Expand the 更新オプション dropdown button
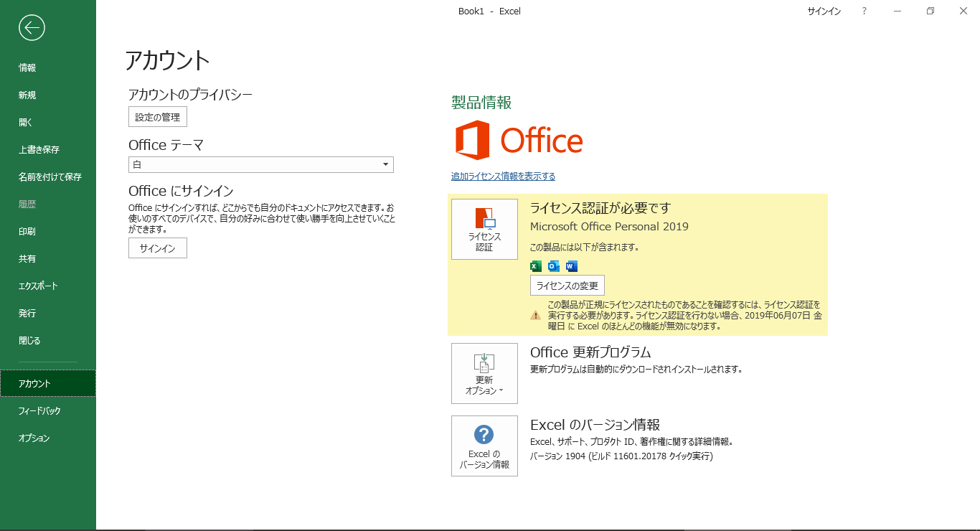Image resolution: width=980 pixels, height=531 pixels. (484, 373)
